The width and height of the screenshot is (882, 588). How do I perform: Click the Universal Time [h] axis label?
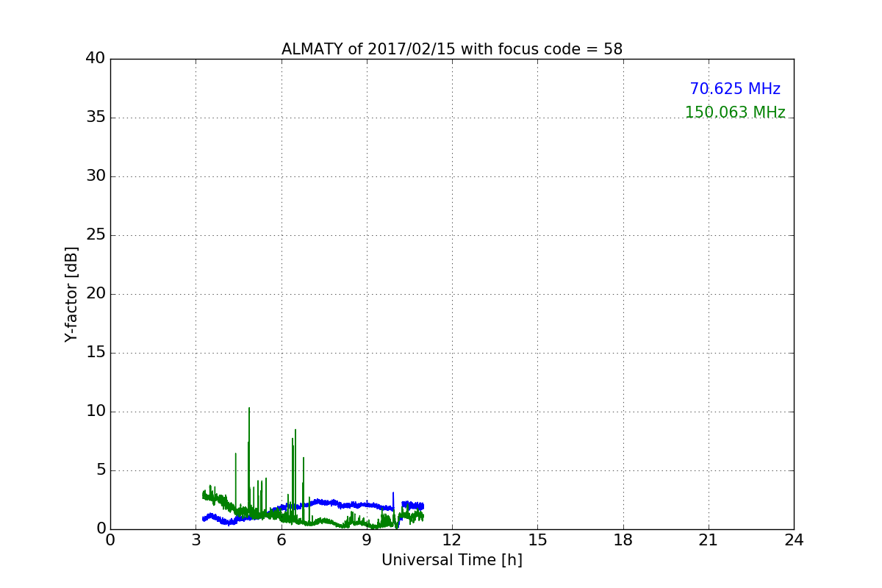[452, 560]
